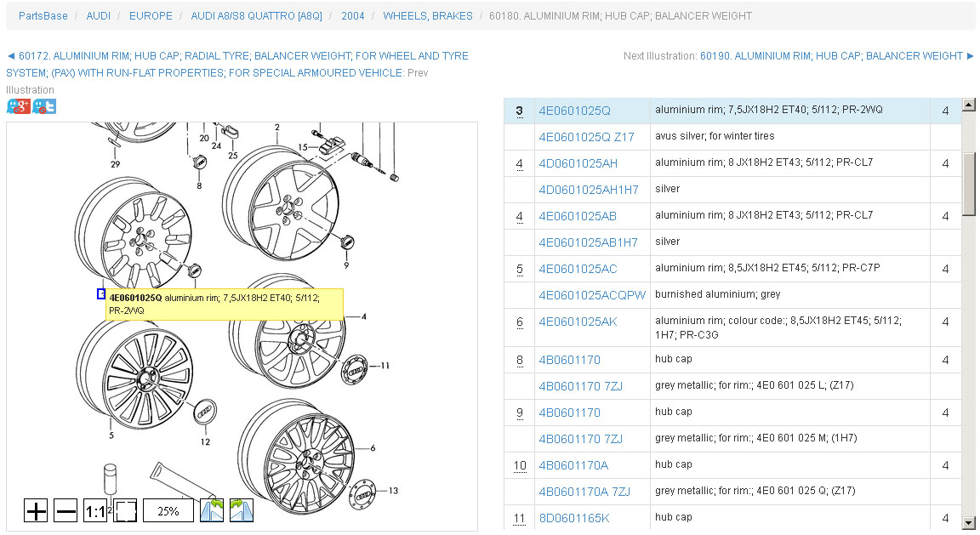Select position number 5 in parts table

(x=520, y=270)
